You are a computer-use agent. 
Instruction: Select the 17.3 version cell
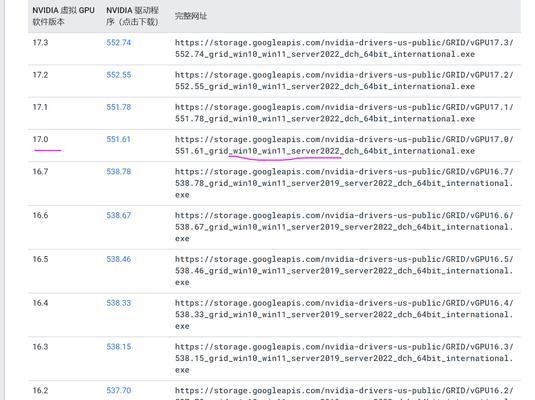(x=40, y=43)
